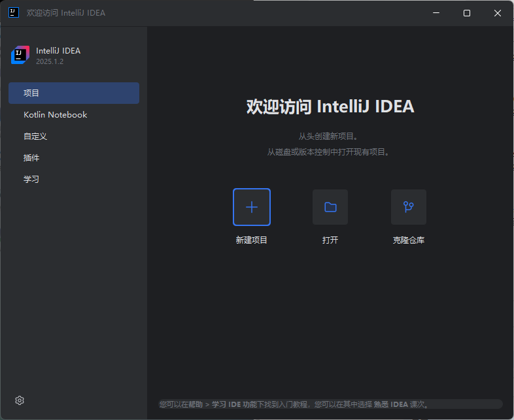Screen dimensions: 514x420
Task: Click the 新建项目 label
Action: pos(251,240)
